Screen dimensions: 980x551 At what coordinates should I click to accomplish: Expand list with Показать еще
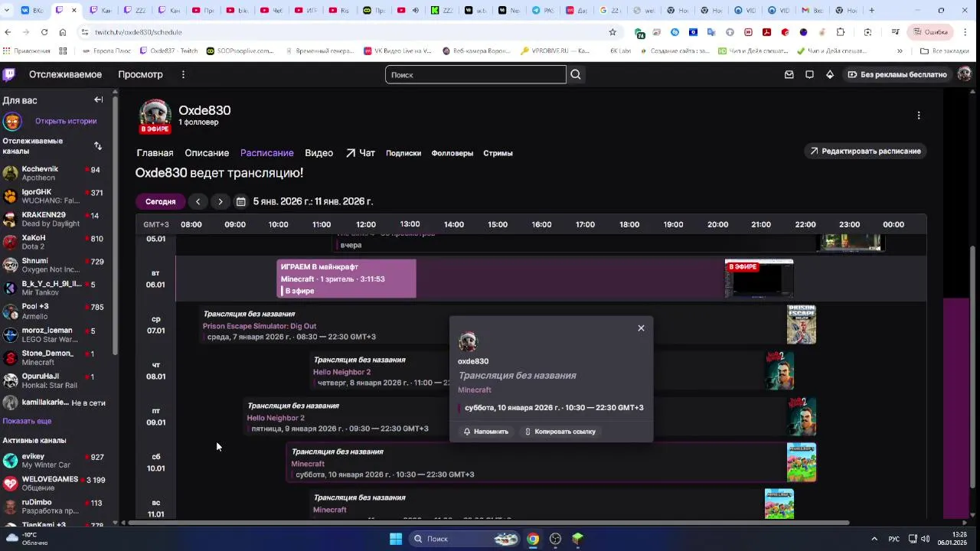[27, 421]
